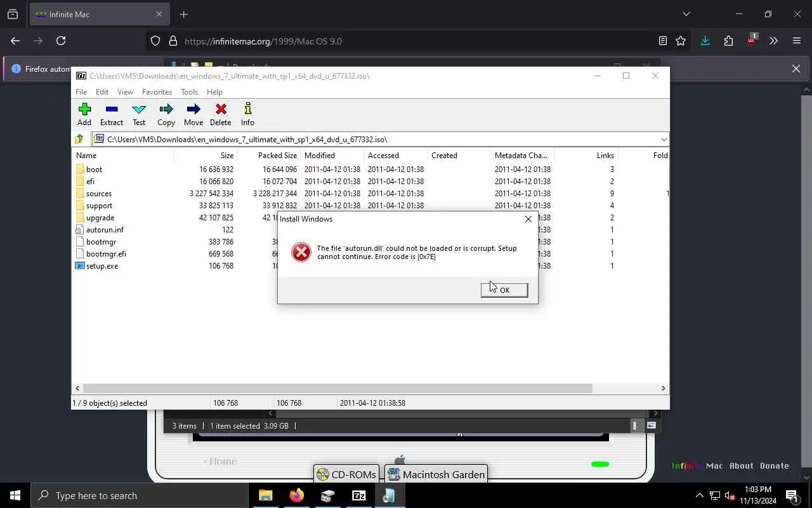Open the Help menu in 7-Zip
This screenshot has width=812, height=508.
point(214,92)
